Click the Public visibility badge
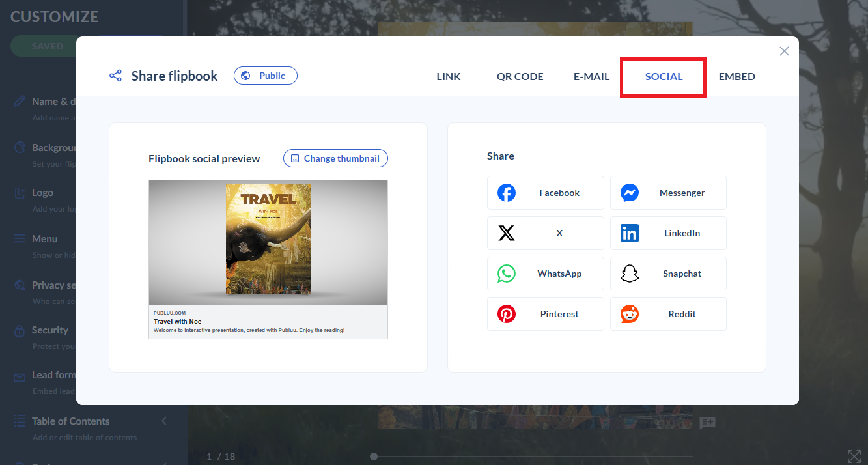The width and height of the screenshot is (868, 465). pyautogui.click(x=266, y=76)
